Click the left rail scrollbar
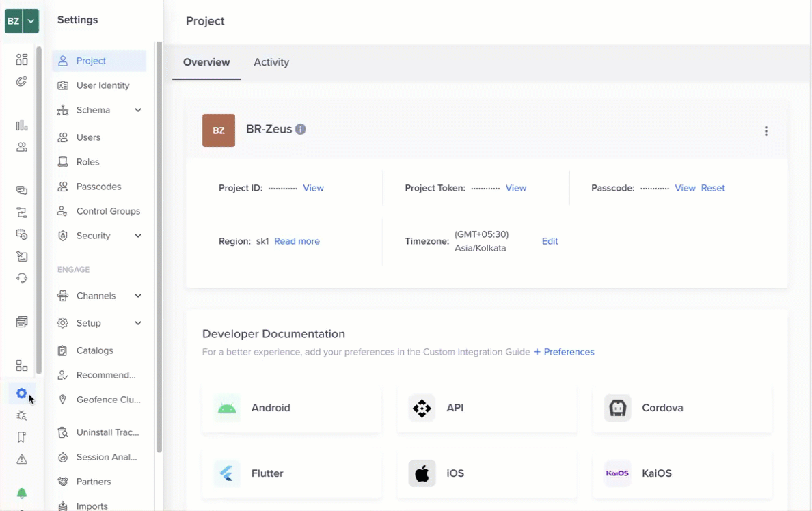This screenshot has width=812, height=511. pyautogui.click(x=39, y=210)
